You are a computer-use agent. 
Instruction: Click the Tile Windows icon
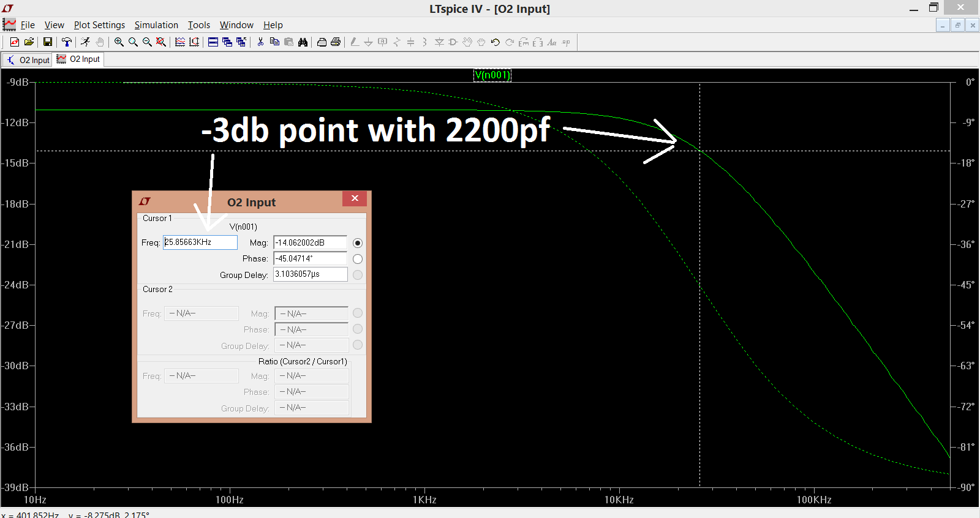pos(213,42)
